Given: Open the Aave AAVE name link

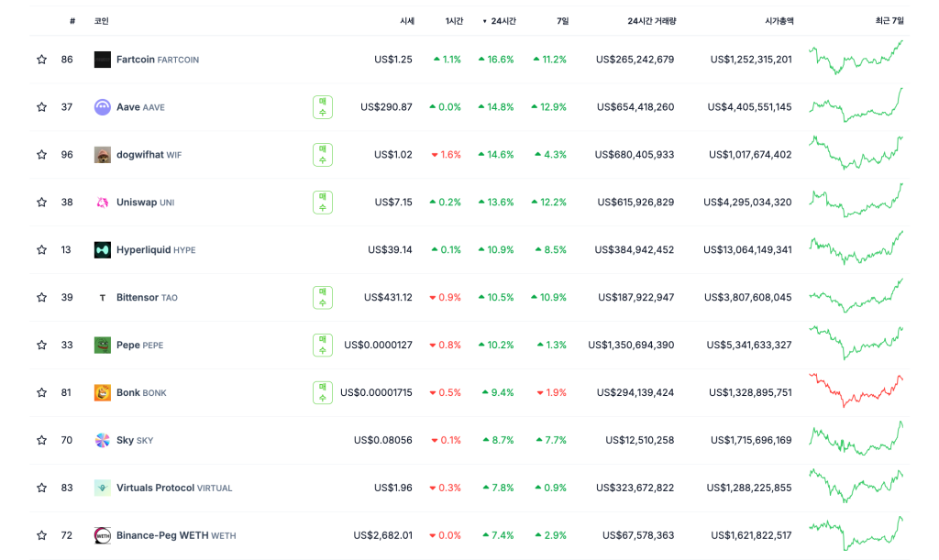Looking at the screenshot, I should tap(140, 107).
